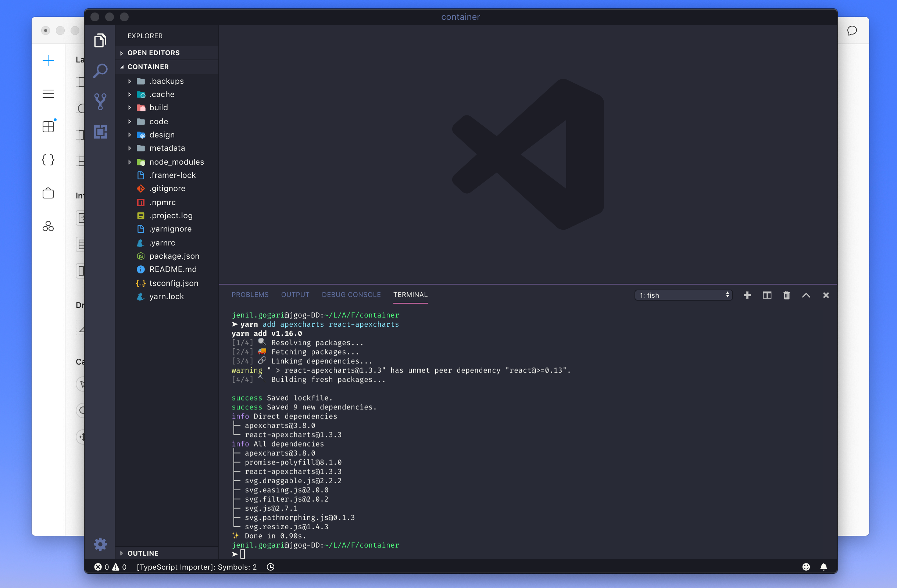This screenshot has height=588, width=897.
Task: Maximize the panel with up chevron
Action: pos(806,295)
